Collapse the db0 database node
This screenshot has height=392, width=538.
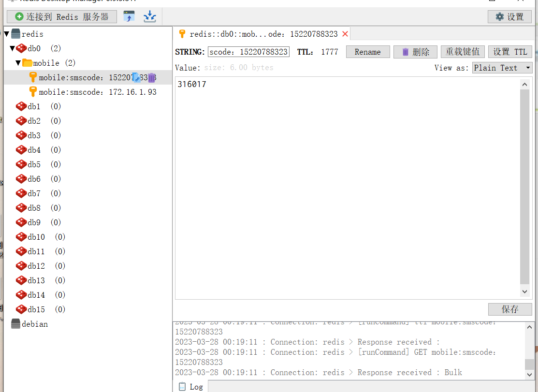(x=13, y=48)
